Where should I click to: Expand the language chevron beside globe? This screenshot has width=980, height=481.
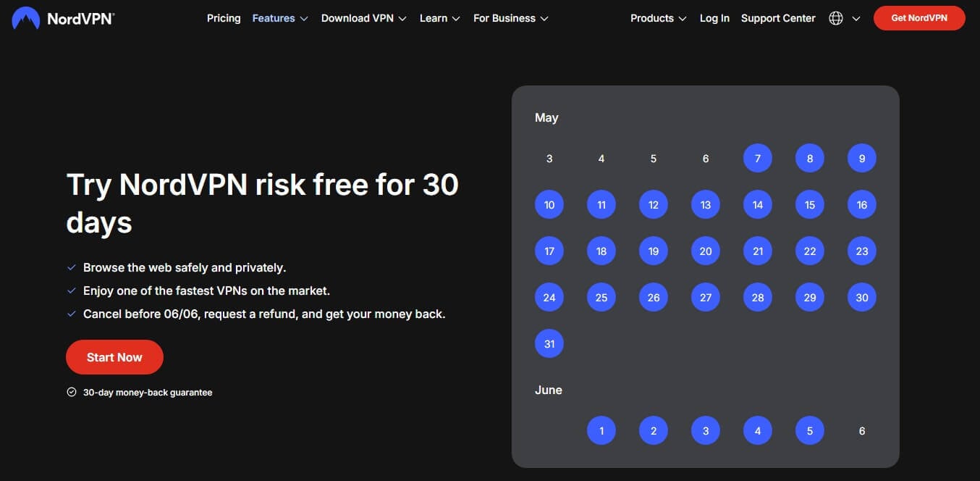click(856, 19)
